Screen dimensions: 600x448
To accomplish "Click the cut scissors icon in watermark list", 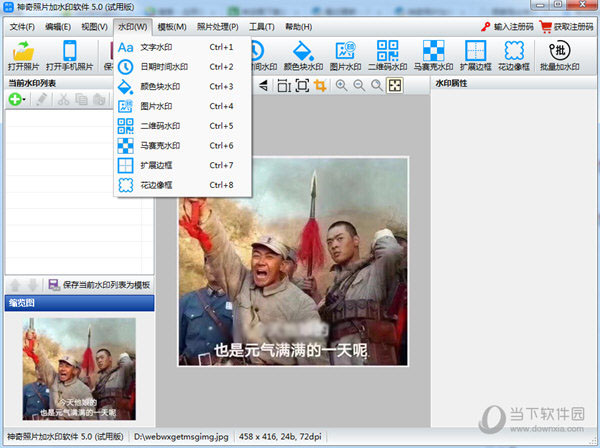I will pos(63,99).
